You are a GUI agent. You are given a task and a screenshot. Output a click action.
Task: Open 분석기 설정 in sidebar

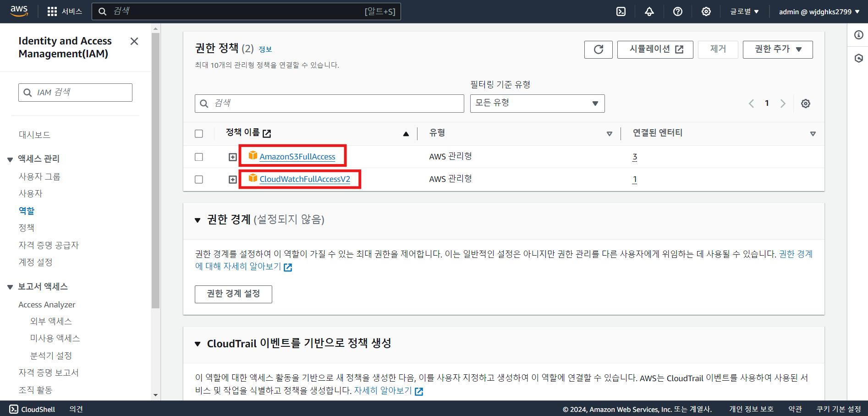click(51, 356)
